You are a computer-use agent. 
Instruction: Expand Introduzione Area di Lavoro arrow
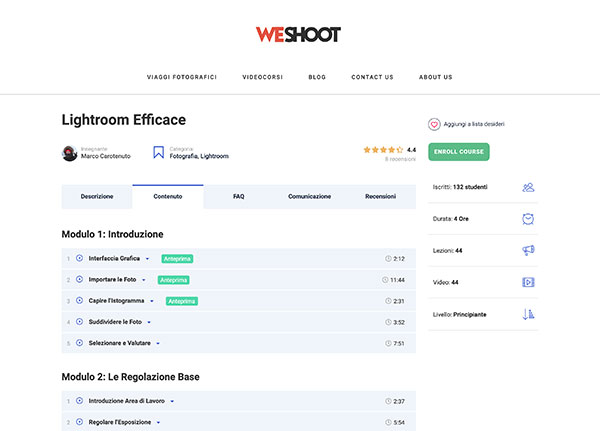(172, 401)
